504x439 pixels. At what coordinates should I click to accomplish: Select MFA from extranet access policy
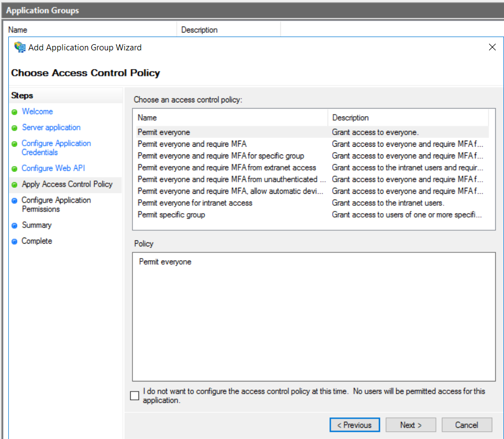[227, 167]
